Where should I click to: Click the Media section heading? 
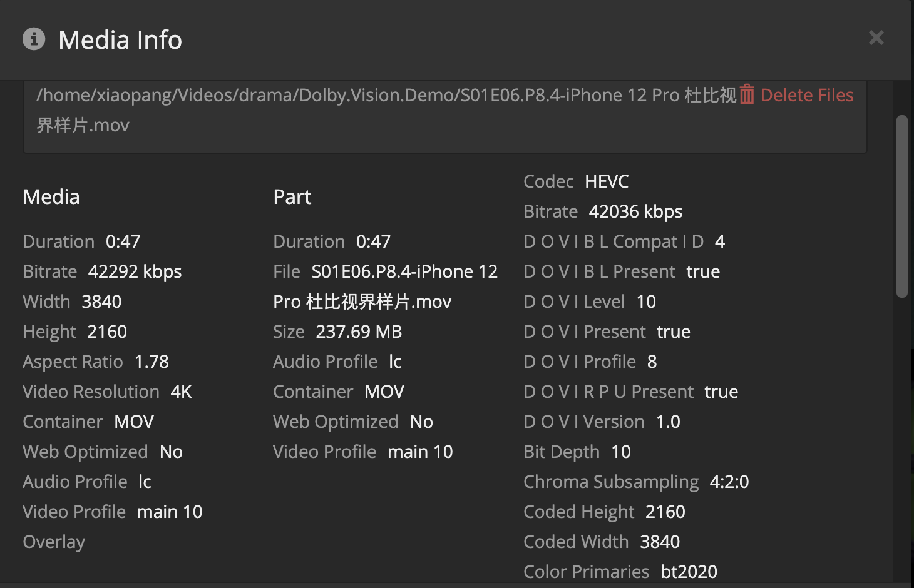51,196
